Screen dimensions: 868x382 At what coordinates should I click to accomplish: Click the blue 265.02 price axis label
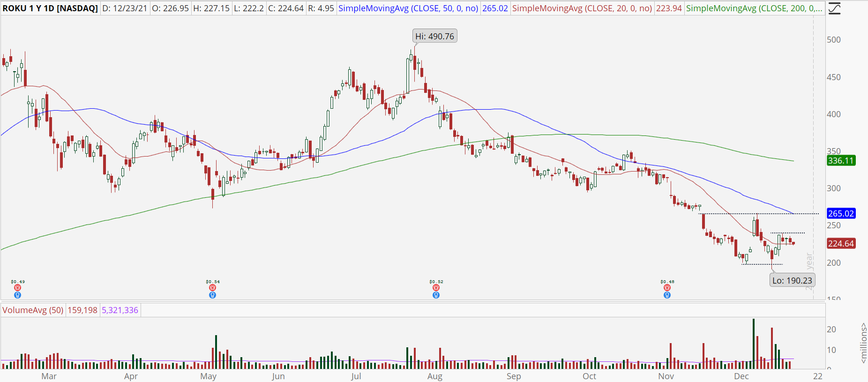click(841, 213)
